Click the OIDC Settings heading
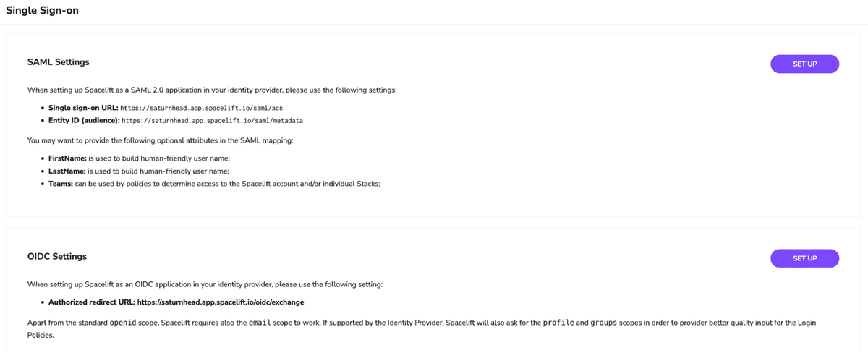 point(57,256)
